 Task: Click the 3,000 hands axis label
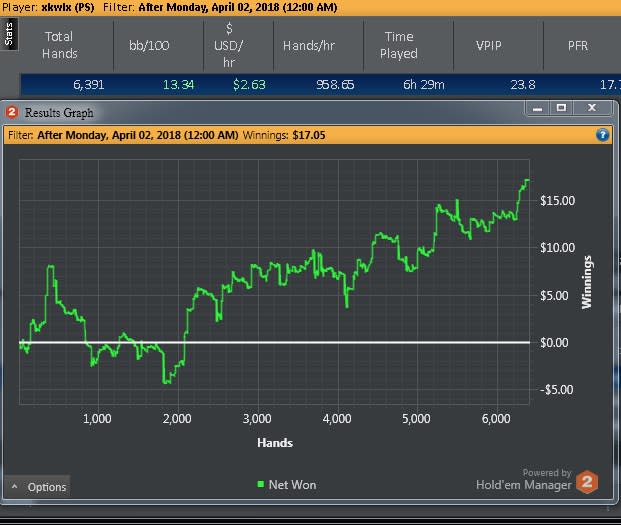257,418
